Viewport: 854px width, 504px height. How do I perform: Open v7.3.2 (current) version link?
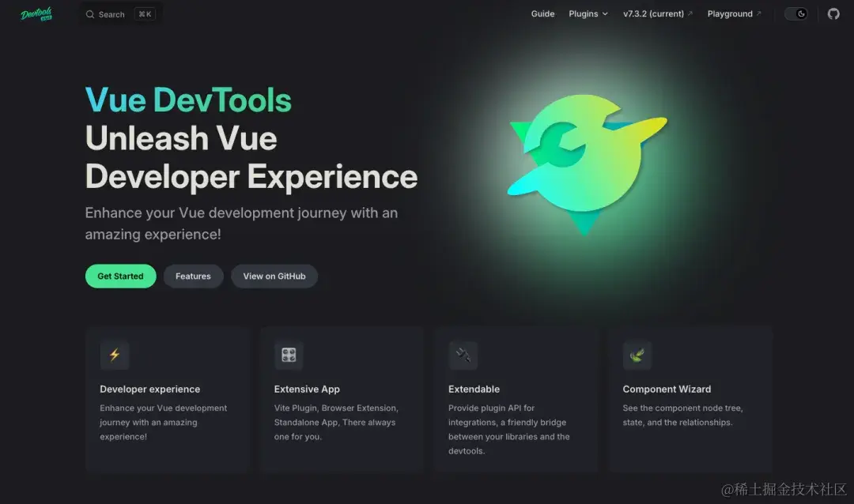point(657,13)
